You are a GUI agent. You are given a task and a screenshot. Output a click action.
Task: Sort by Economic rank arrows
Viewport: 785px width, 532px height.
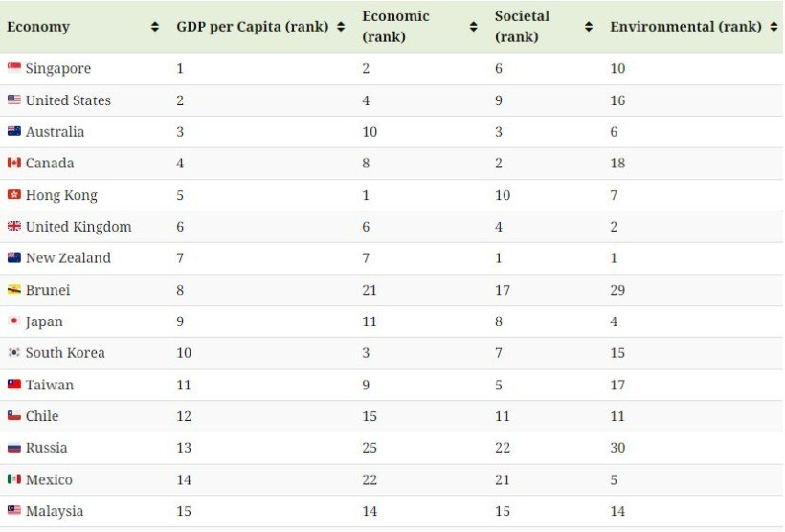(x=474, y=27)
